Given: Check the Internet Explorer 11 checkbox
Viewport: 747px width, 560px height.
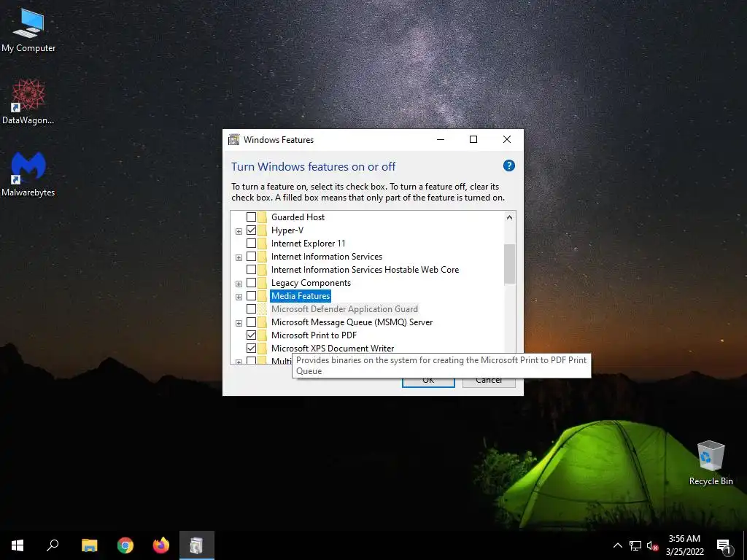Looking at the screenshot, I should point(251,244).
